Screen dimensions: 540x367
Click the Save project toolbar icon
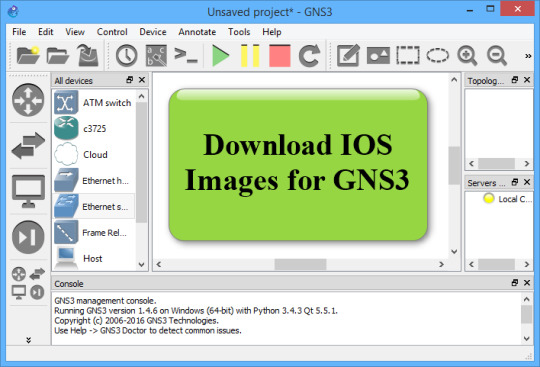pos(87,55)
